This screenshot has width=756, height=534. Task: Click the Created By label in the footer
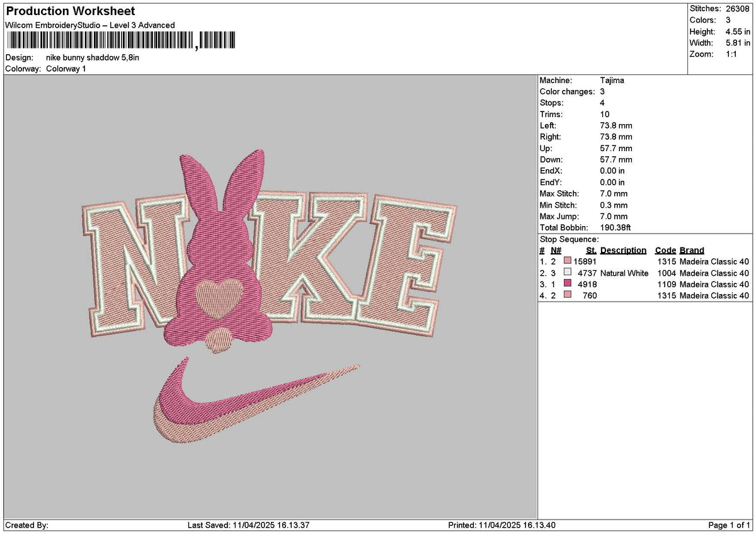27,525
